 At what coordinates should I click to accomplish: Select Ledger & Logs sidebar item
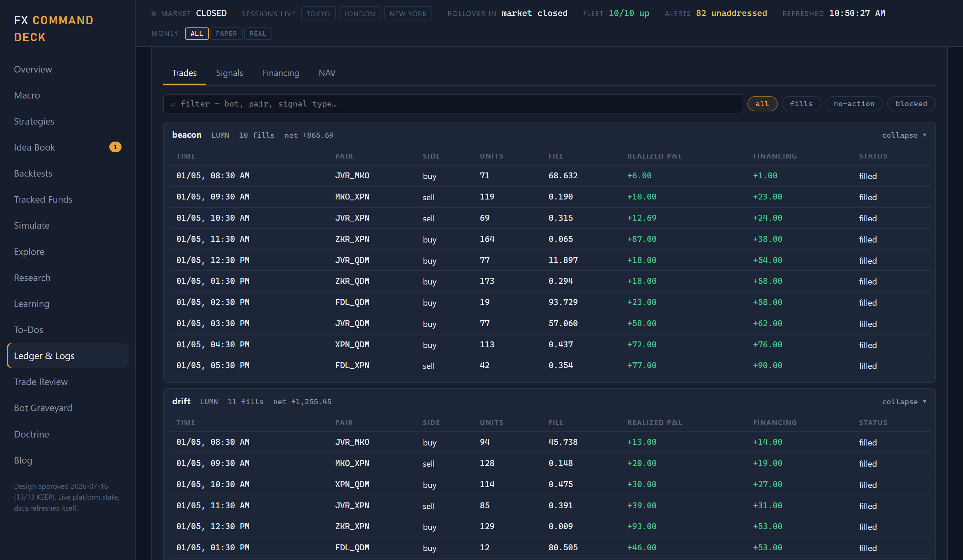[68, 356]
